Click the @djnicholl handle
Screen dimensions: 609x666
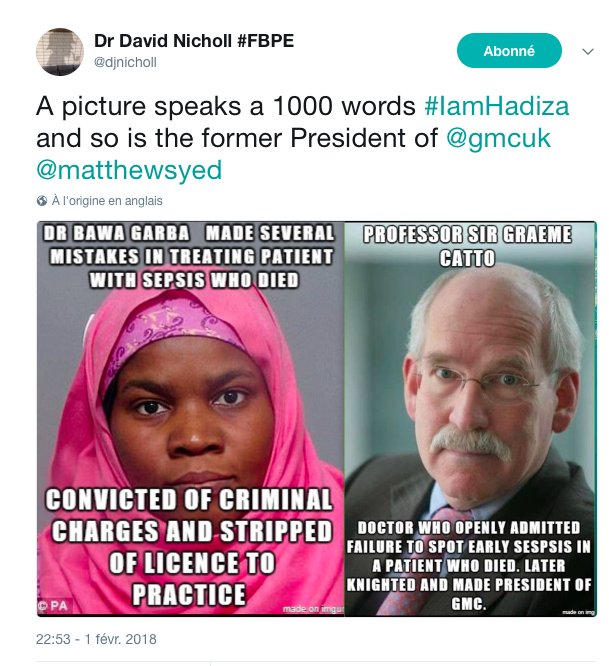coord(125,62)
